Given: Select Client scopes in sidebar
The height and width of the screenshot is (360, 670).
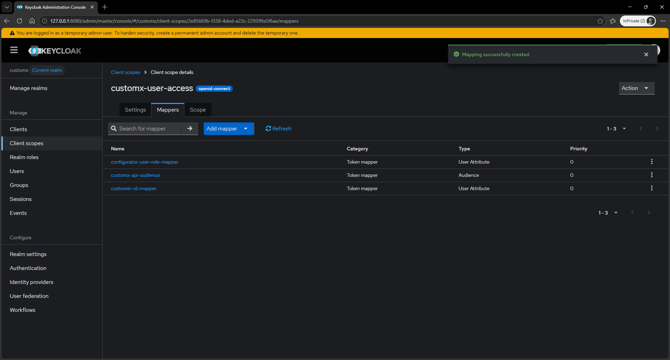Looking at the screenshot, I should coord(26,143).
